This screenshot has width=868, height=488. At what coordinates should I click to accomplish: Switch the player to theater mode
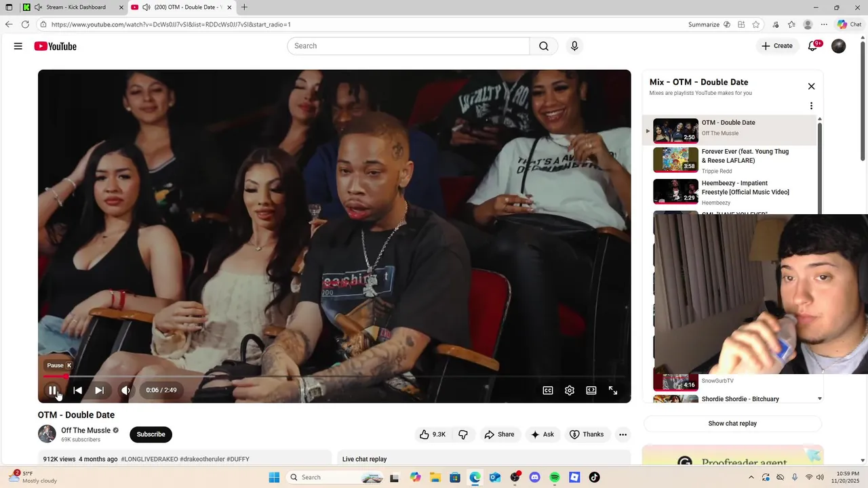pos(591,390)
